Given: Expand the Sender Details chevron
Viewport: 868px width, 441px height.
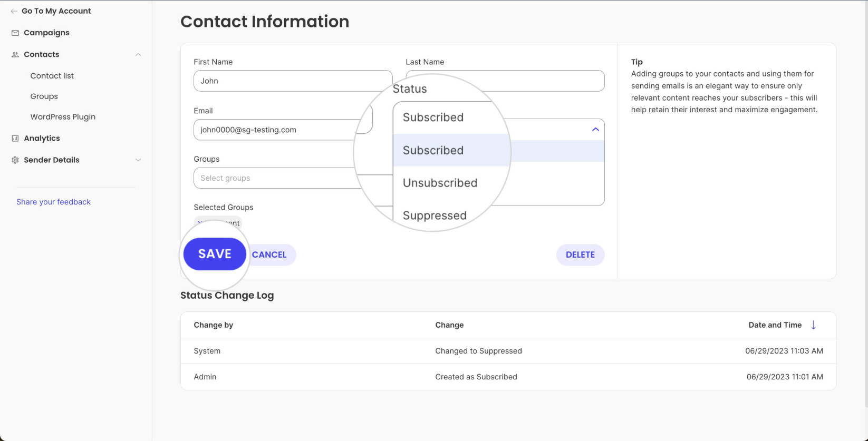Looking at the screenshot, I should [x=138, y=160].
